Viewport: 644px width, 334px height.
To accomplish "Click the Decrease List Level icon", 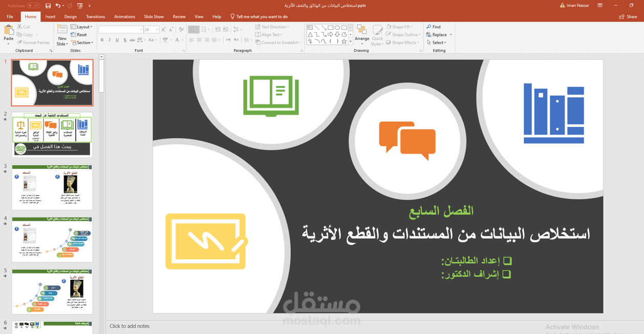I will pos(218,30).
